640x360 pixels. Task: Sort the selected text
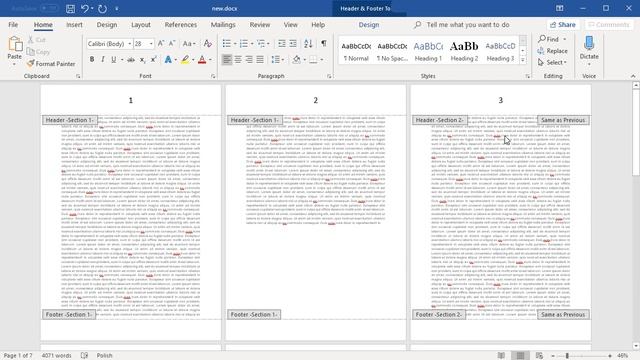click(x=308, y=43)
